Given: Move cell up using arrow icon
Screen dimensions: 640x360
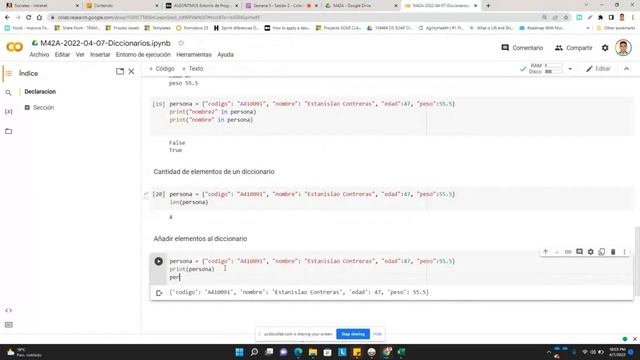Looking at the screenshot, I should 546,252.
